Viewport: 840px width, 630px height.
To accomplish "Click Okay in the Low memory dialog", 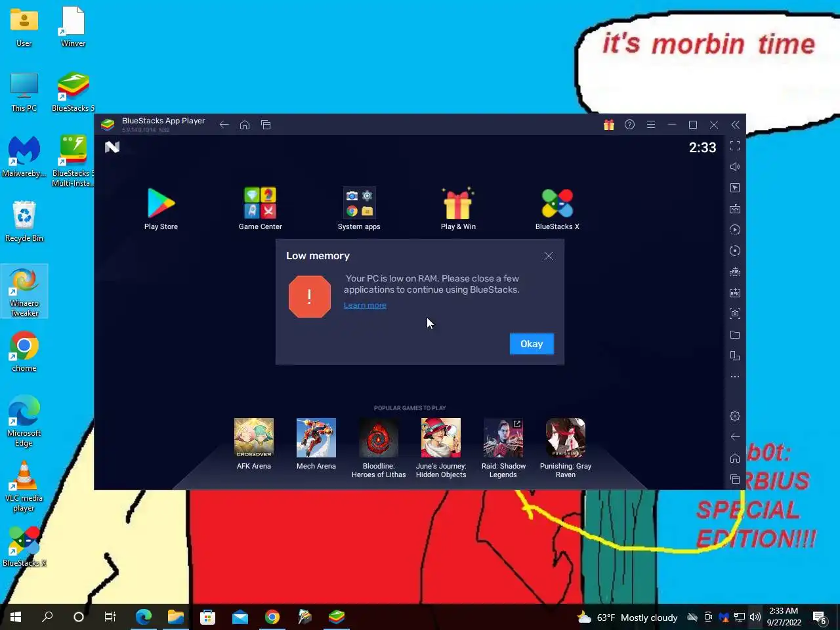I will [x=532, y=344].
